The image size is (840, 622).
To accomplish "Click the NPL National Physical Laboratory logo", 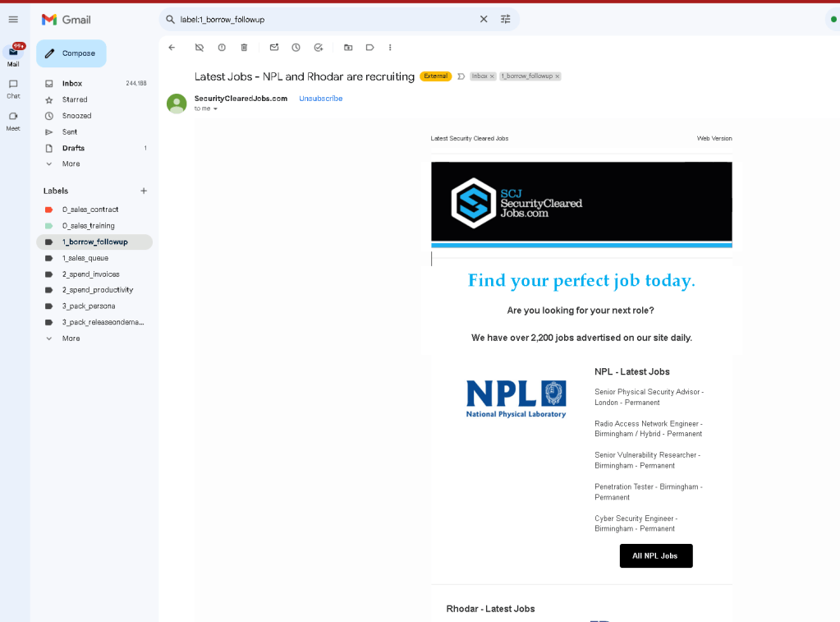I will [x=516, y=399].
